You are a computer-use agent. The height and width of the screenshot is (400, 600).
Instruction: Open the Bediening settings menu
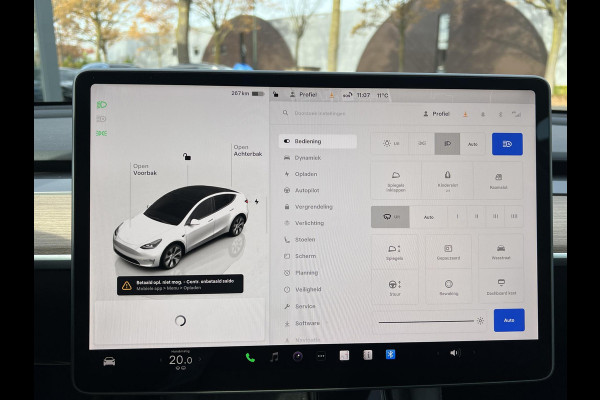(x=318, y=141)
